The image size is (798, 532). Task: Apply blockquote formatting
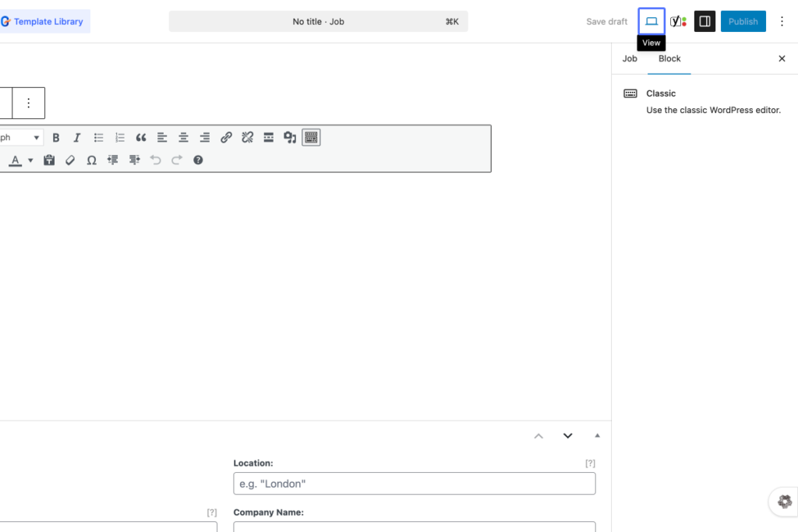(x=141, y=137)
